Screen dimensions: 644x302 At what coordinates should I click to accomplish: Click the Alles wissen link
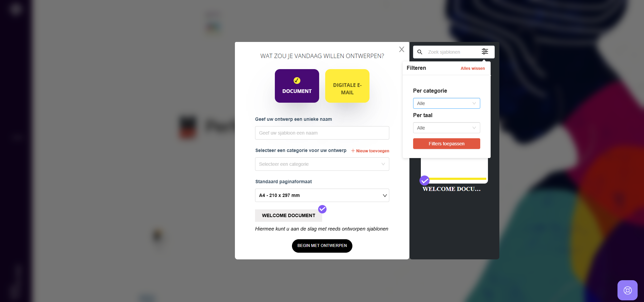[x=473, y=68]
